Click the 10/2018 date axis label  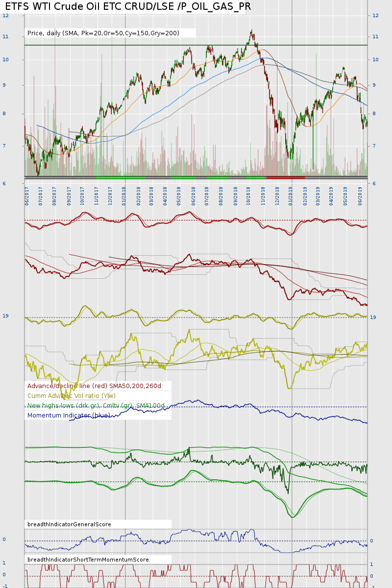click(x=249, y=196)
